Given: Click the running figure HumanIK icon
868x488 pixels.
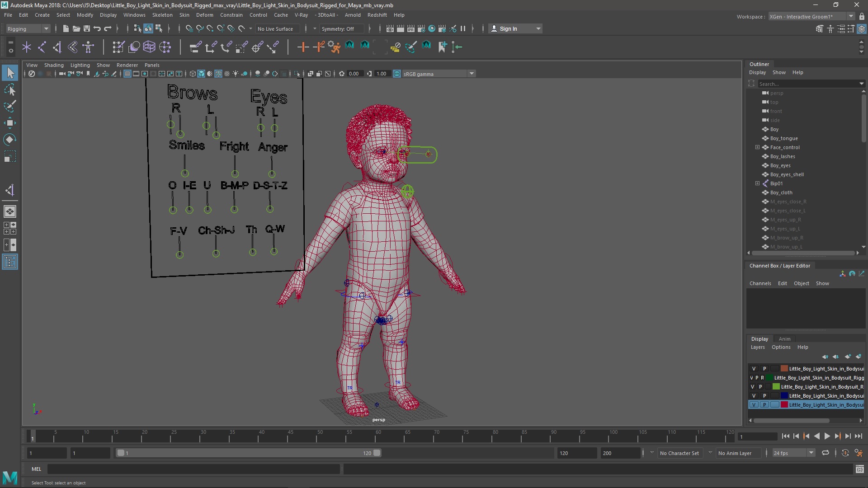Looking at the screenshot, I should (334, 47).
